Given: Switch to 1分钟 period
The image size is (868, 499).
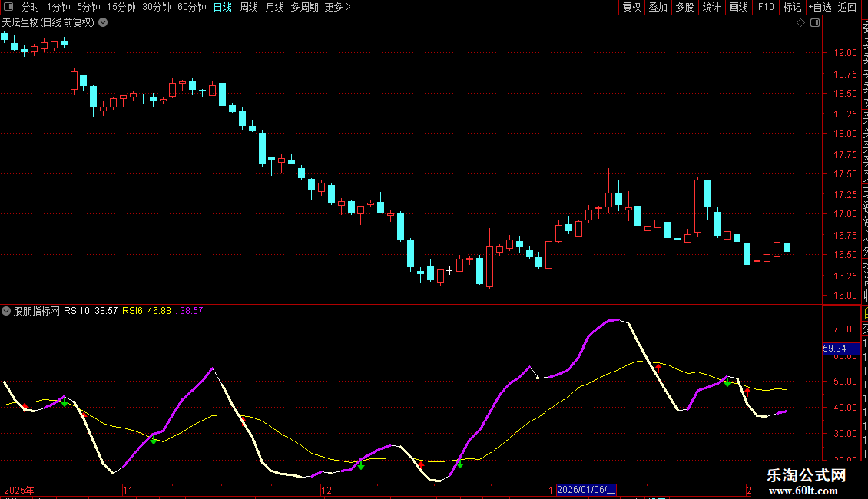Looking at the screenshot, I should [x=58, y=7].
